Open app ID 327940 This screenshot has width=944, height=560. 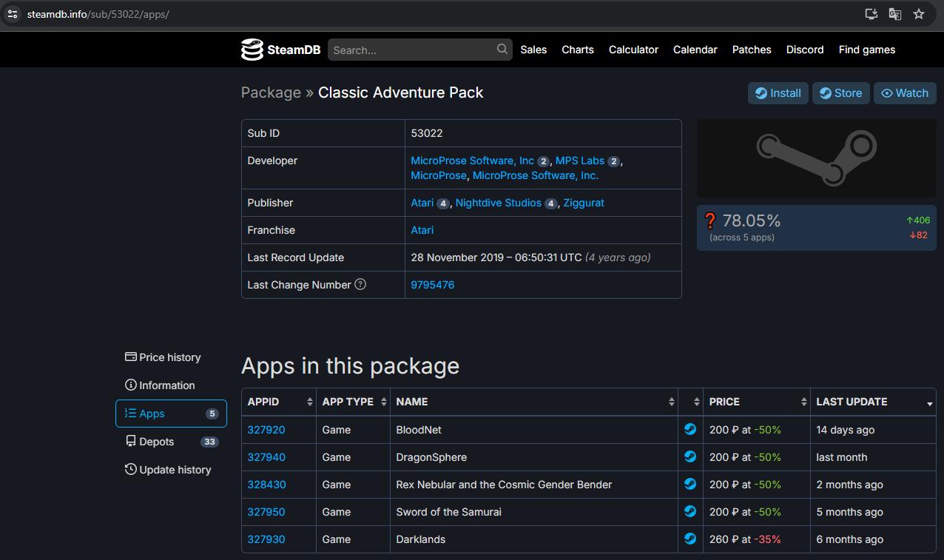266,457
